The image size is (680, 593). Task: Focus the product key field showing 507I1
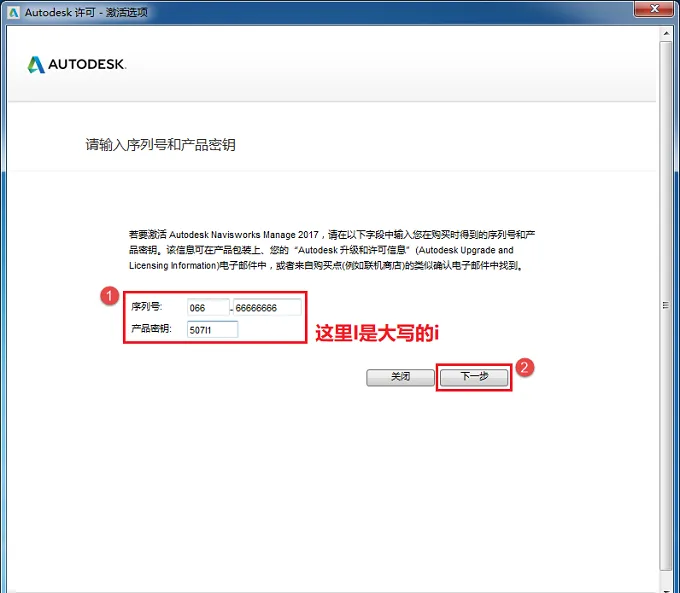[212, 330]
